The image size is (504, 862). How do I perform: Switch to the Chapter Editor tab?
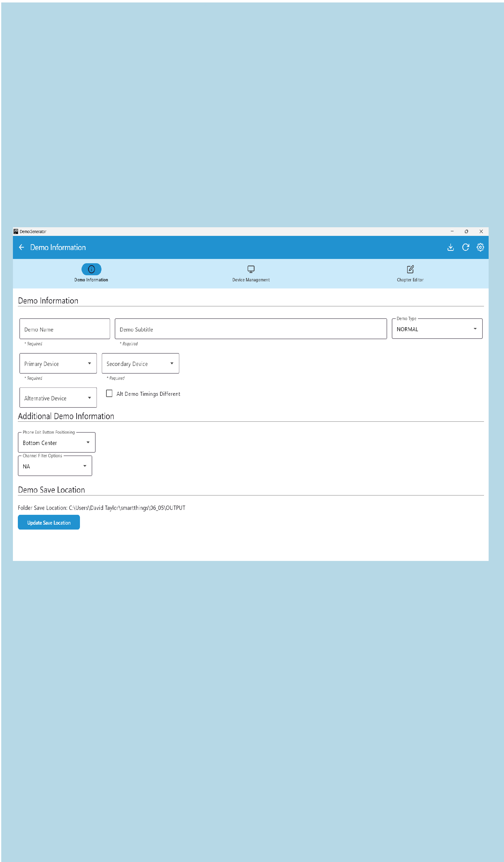pos(410,273)
